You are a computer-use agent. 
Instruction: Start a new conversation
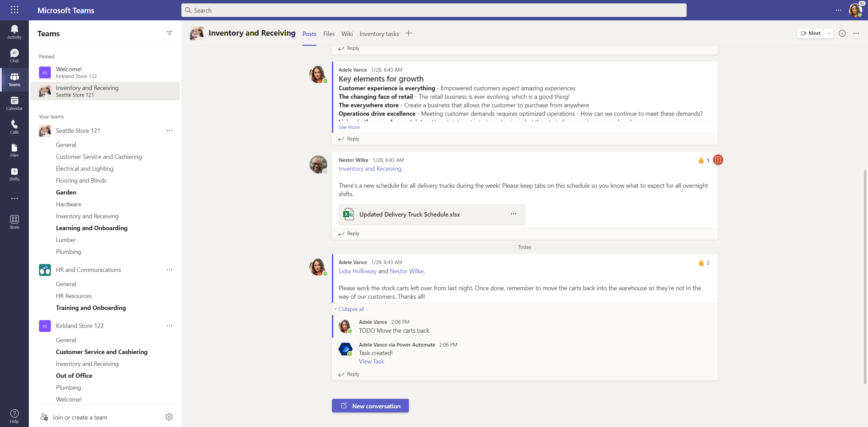[370, 405]
